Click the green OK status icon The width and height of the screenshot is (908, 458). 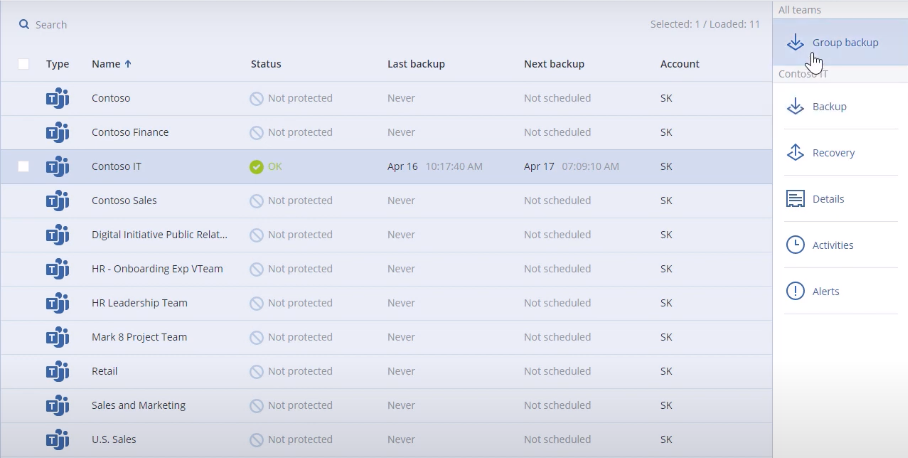coord(257,167)
